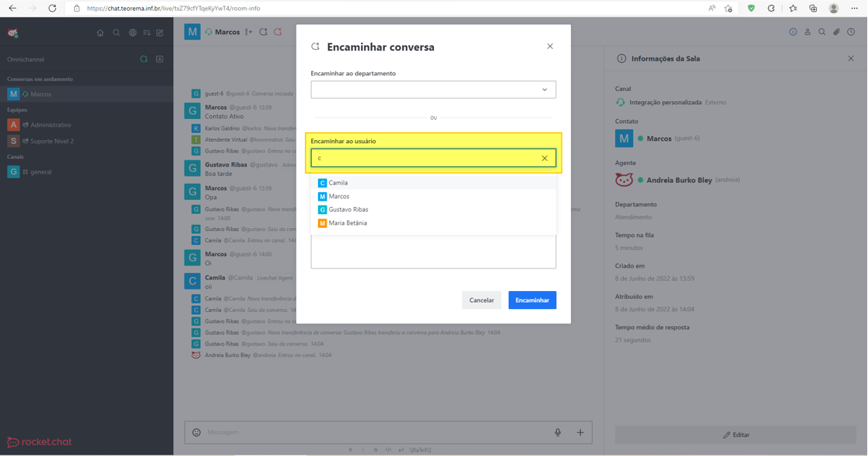This screenshot has width=868, height=456.
Task: Click the plus attachment icon in composer
Action: (580, 432)
